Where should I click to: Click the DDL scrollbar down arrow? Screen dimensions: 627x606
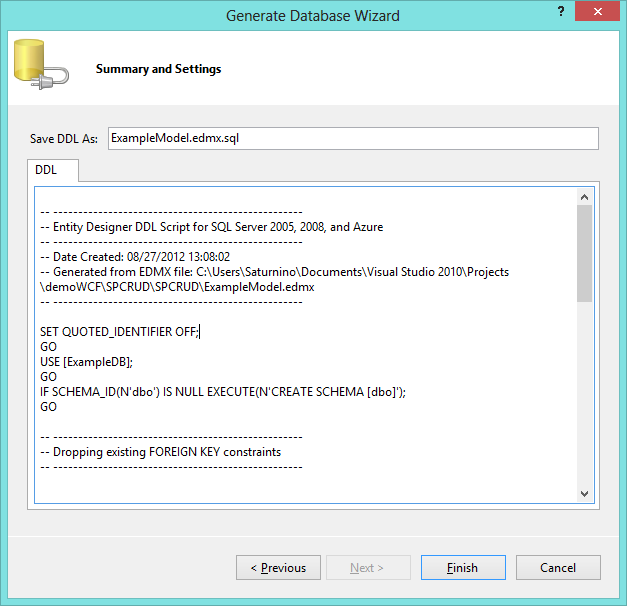point(585,493)
